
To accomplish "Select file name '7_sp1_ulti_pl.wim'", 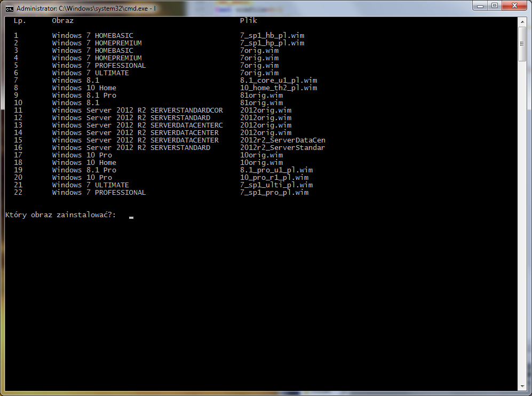I will (x=276, y=185).
